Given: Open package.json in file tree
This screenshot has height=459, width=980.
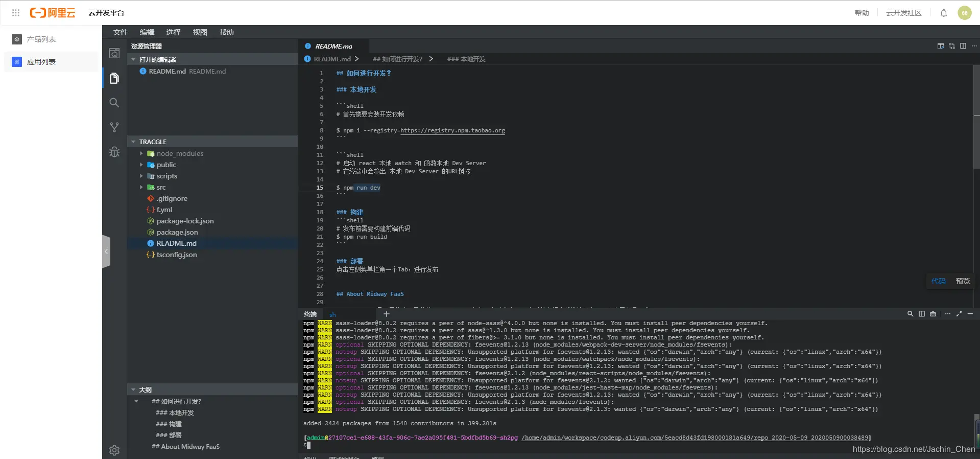Looking at the screenshot, I should (177, 232).
